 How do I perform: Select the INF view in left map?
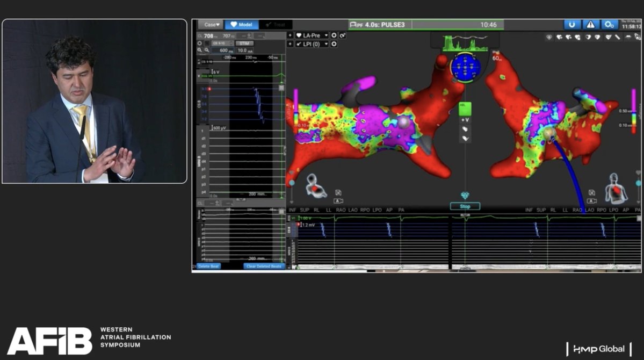click(x=292, y=210)
